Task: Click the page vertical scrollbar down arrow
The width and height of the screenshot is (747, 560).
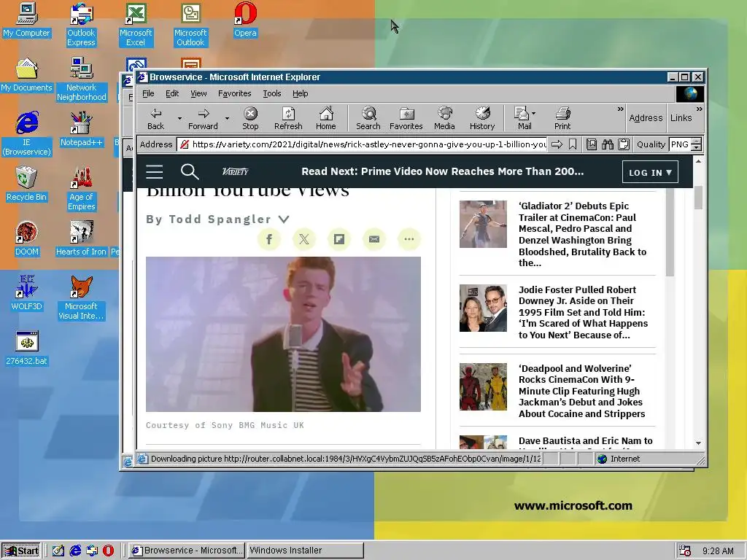Action: pos(698,443)
